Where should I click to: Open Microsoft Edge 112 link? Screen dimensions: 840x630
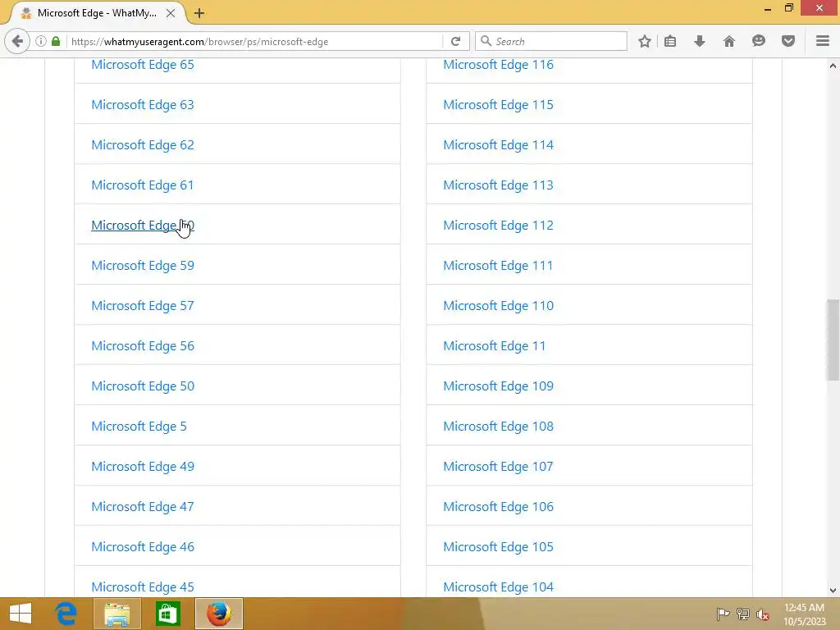[x=498, y=226]
